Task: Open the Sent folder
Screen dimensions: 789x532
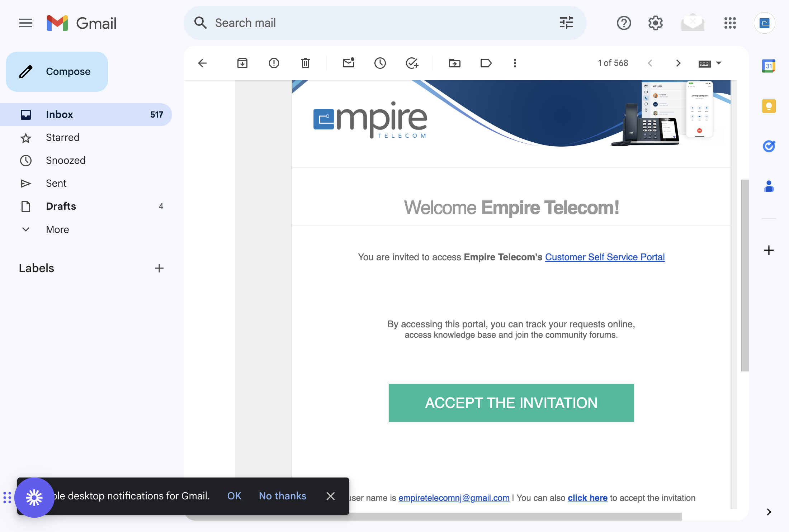Action: (x=86, y=184)
